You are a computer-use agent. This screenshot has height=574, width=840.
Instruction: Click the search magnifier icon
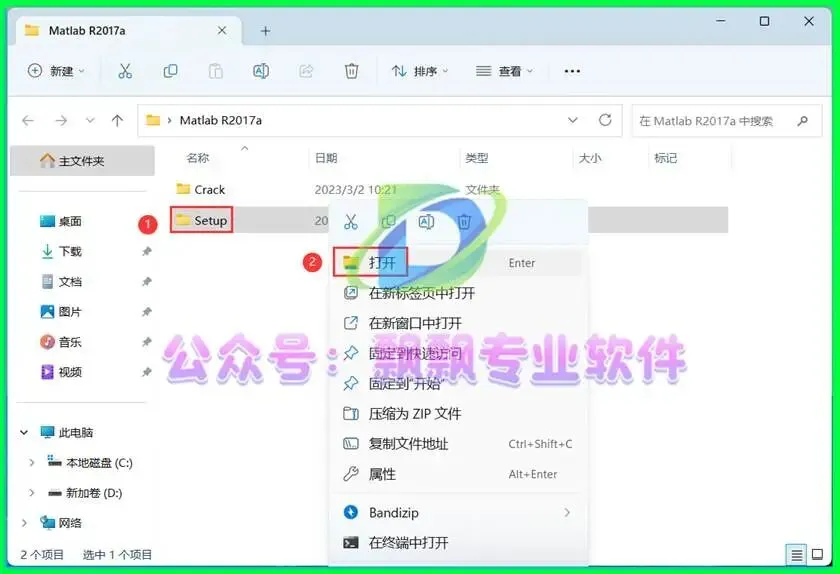(802, 121)
